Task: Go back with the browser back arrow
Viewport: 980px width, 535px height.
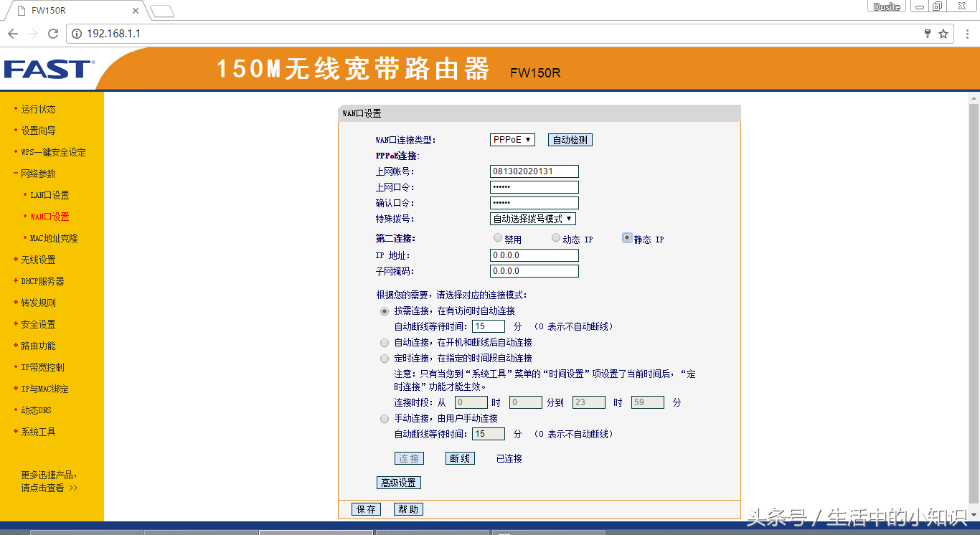Action: click(x=13, y=34)
